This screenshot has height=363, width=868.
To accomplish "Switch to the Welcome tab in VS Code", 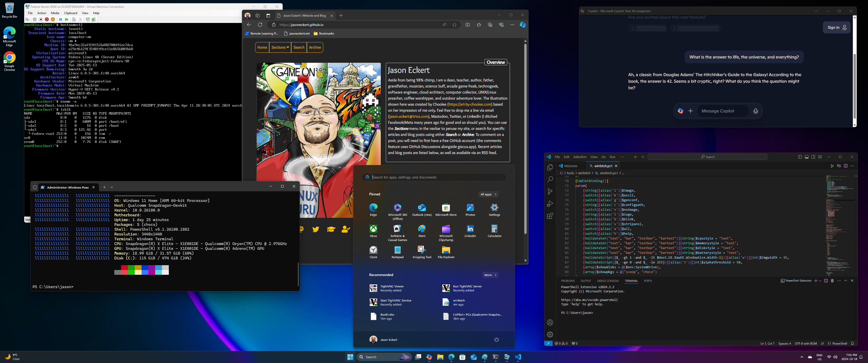I will (x=571, y=166).
